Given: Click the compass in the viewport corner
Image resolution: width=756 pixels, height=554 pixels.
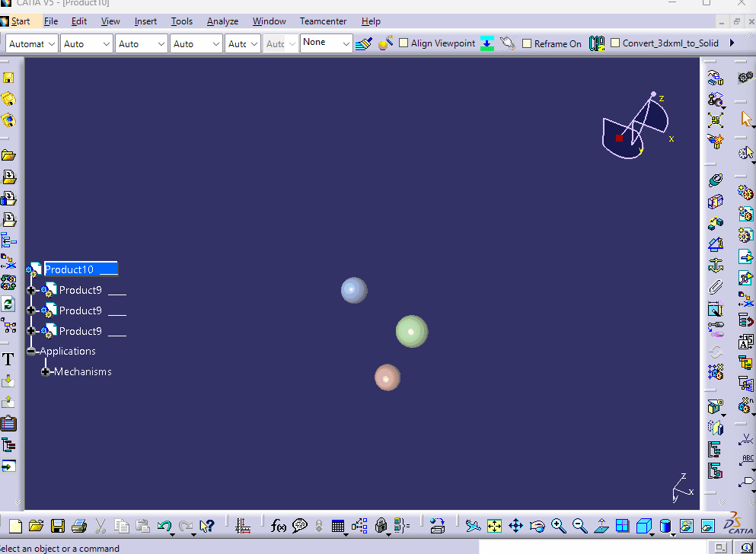Looking at the screenshot, I should [636, 126].
